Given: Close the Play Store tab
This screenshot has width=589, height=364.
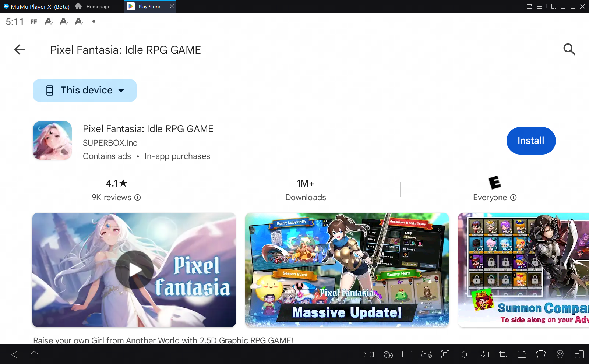Looking at the screenshot, I should pos(172,6).
